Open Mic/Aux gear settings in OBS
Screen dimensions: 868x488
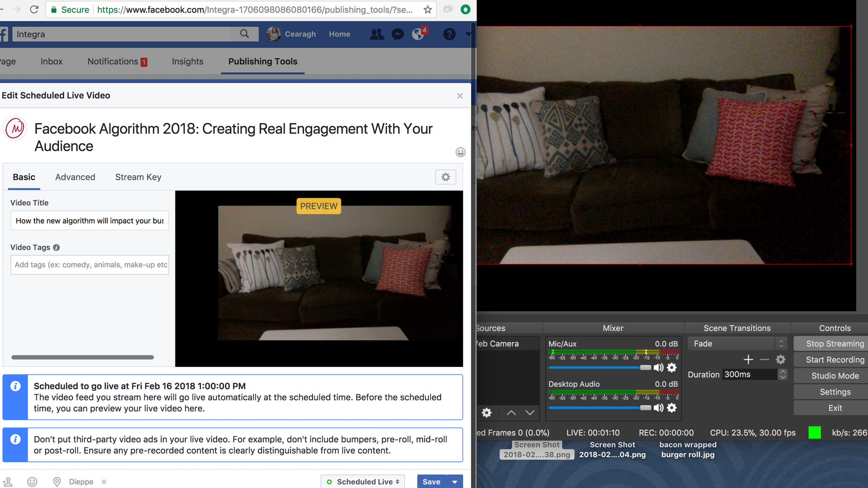pos(672,368)
